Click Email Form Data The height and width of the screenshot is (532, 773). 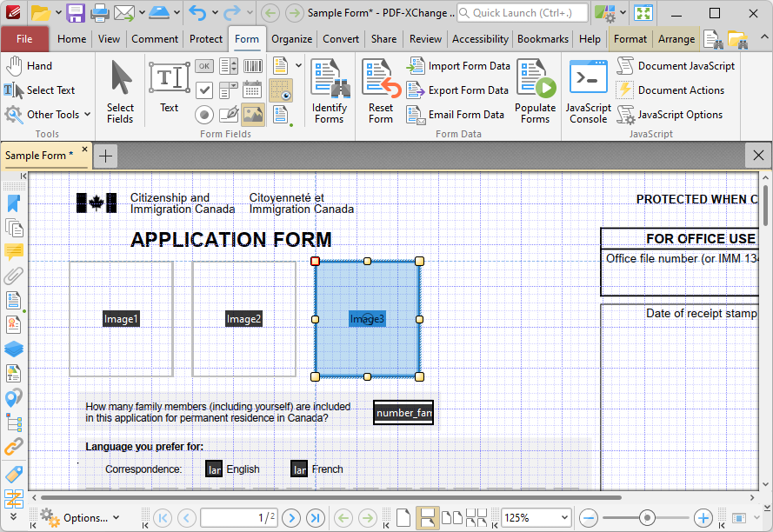tap(455, 115)
